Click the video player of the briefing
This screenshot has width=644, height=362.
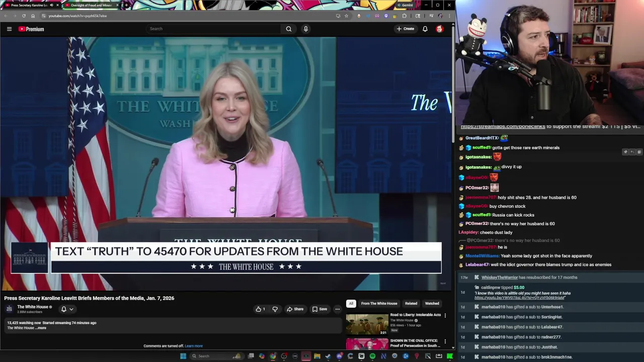pos(226,163)
